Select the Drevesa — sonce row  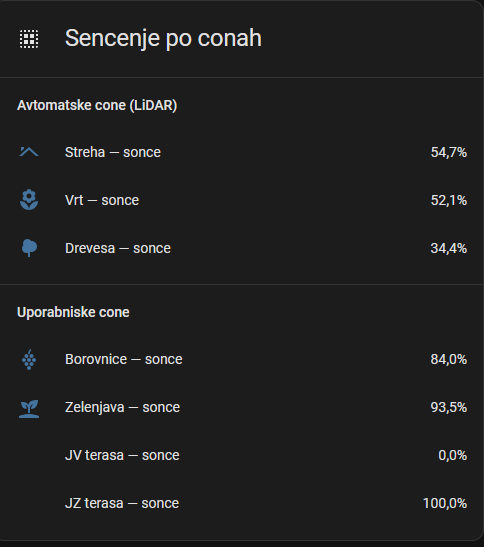[x=242, y=248]
